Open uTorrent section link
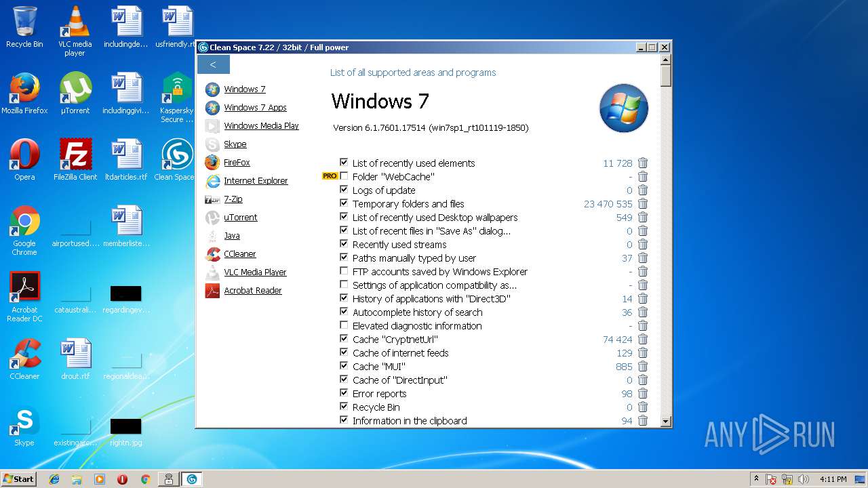 click(241, 218)
